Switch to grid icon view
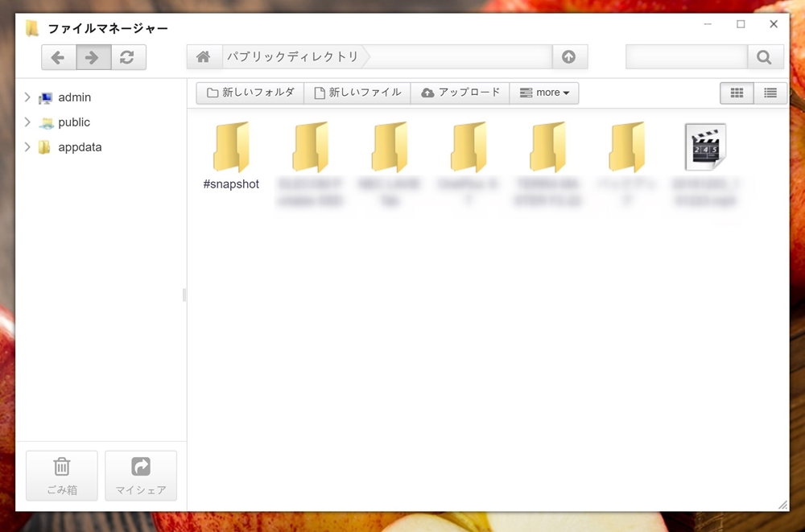The height and width of the screenshot is (532, 805). point(737,93)
